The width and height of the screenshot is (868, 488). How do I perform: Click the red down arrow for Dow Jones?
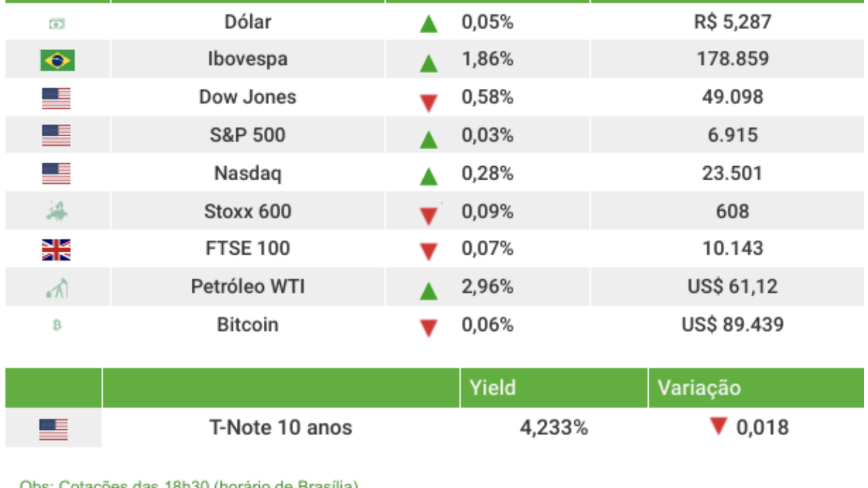428,103
